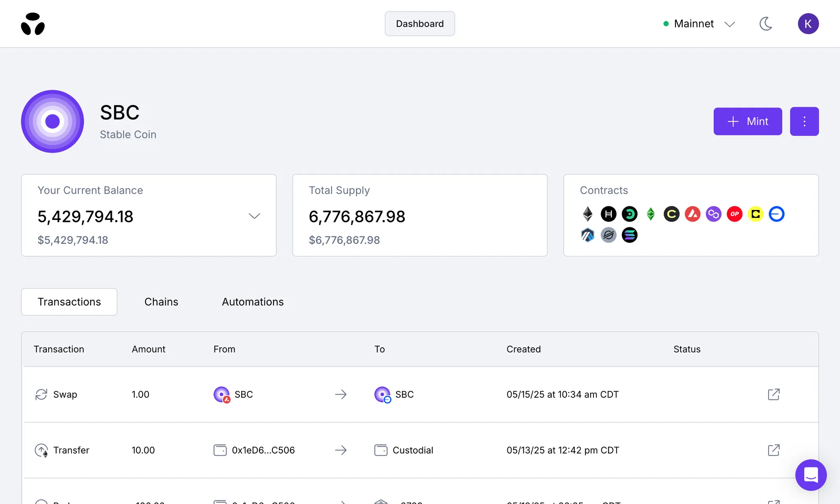The width and height of the screenshot is (840, 504).
Task: Select the Avalanche contract icon
Action: tap(693, 214)
